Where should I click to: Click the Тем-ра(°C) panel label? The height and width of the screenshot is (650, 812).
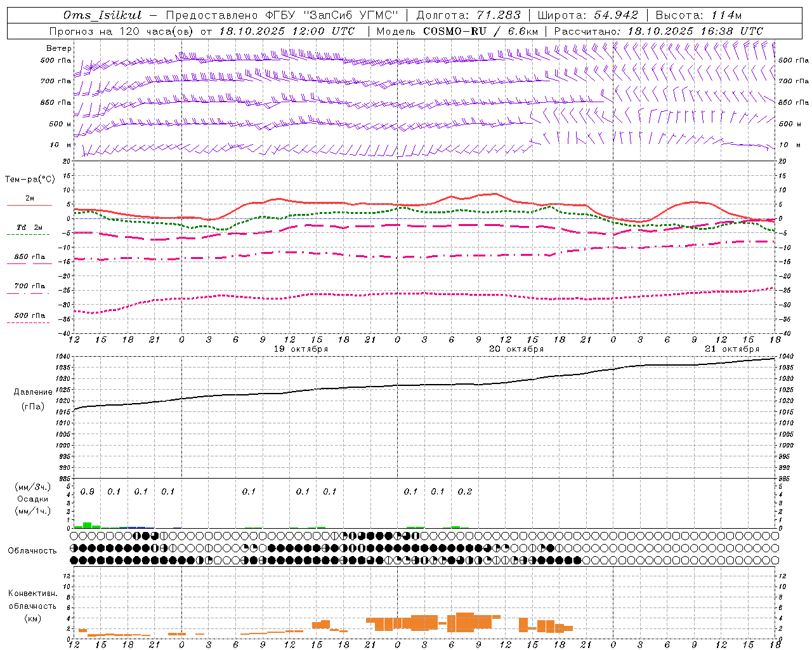pyautogui.click(x=30, y=180)
